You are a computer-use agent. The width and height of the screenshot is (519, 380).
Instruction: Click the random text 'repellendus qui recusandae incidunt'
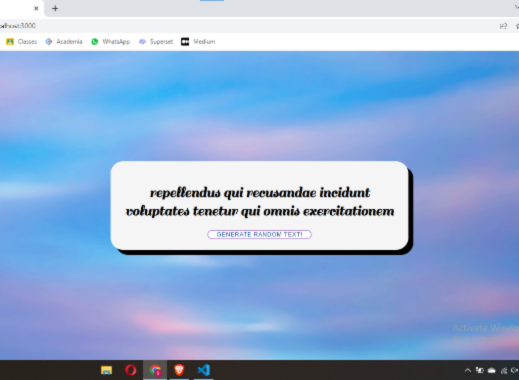click(260, 193)
